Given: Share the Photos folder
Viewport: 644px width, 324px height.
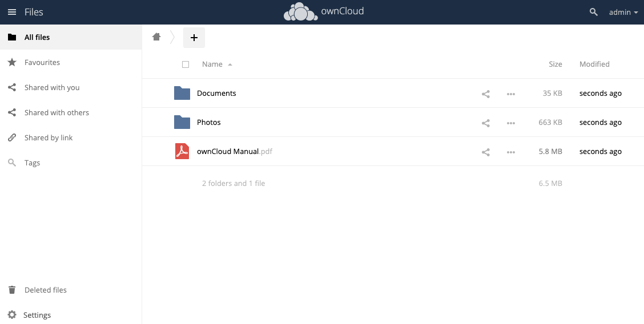Looking at the screenshot, I should [485, 123].
